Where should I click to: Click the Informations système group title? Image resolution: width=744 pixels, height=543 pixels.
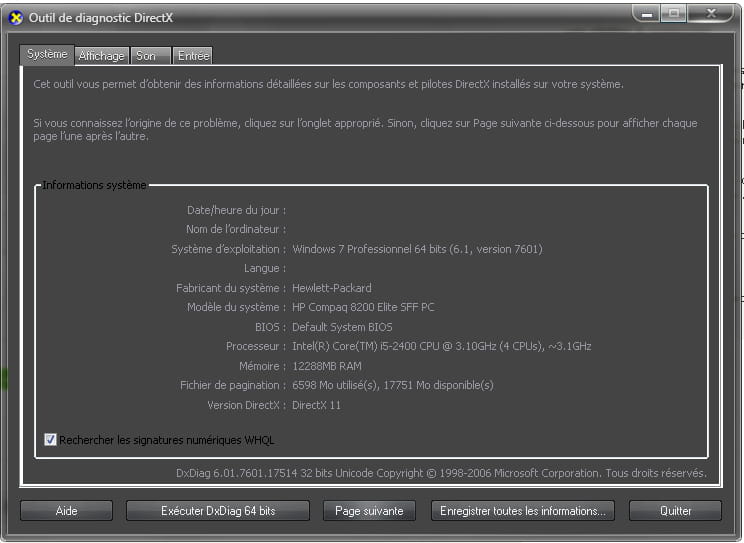[94, 185]
